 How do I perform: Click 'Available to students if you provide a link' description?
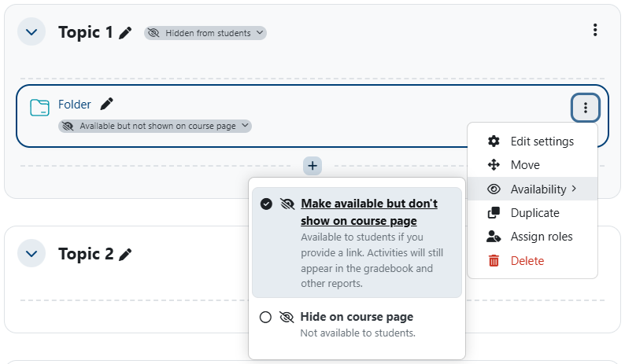(372, 260)
